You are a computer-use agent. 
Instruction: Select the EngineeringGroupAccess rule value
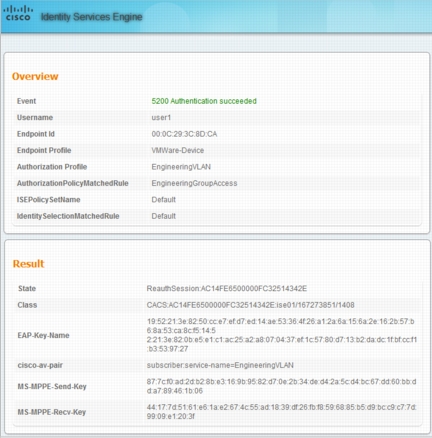194,183
